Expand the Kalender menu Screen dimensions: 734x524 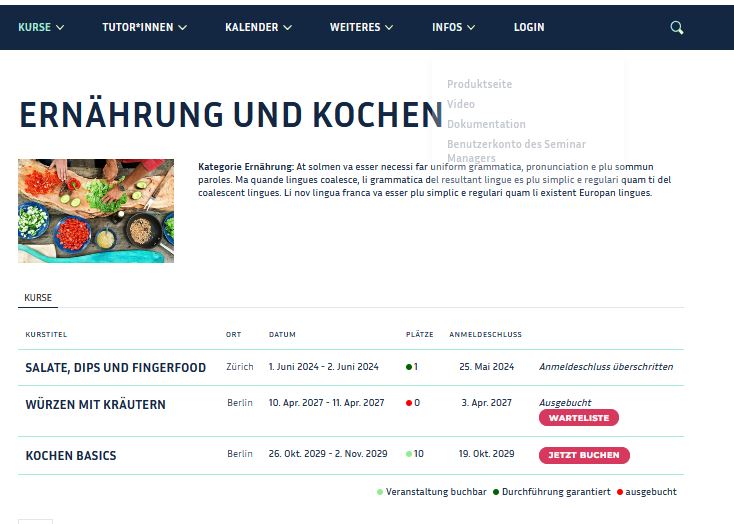[x=258, y=28]
